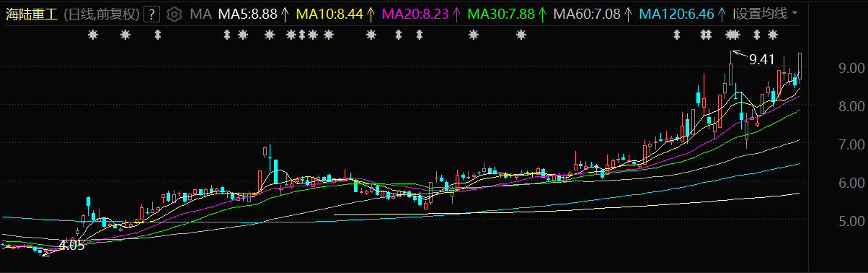Screen dimensions: 868x273
Task: Click the question mark help icon
Action: (152, 13)
